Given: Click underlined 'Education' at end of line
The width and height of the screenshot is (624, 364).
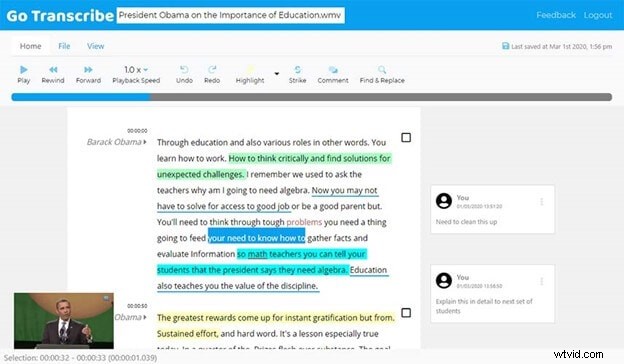Looking at the screenshot, I should point(369,270).
